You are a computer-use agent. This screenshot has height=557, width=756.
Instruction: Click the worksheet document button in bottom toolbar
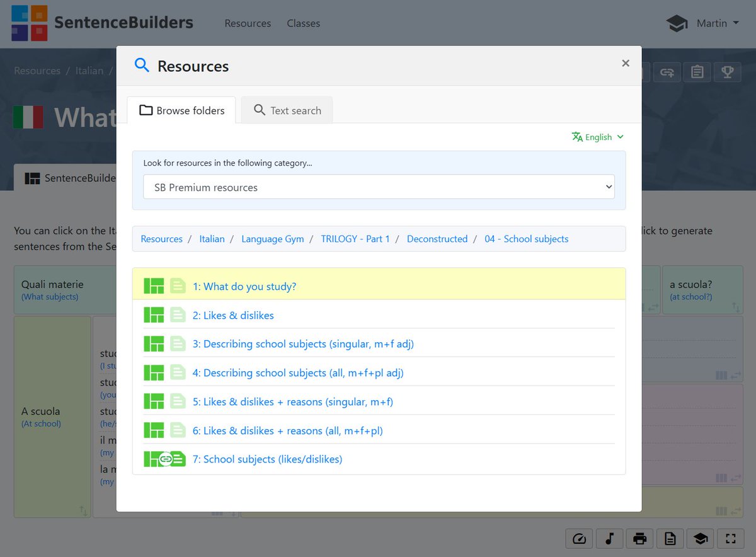click(x=670, y=538)
